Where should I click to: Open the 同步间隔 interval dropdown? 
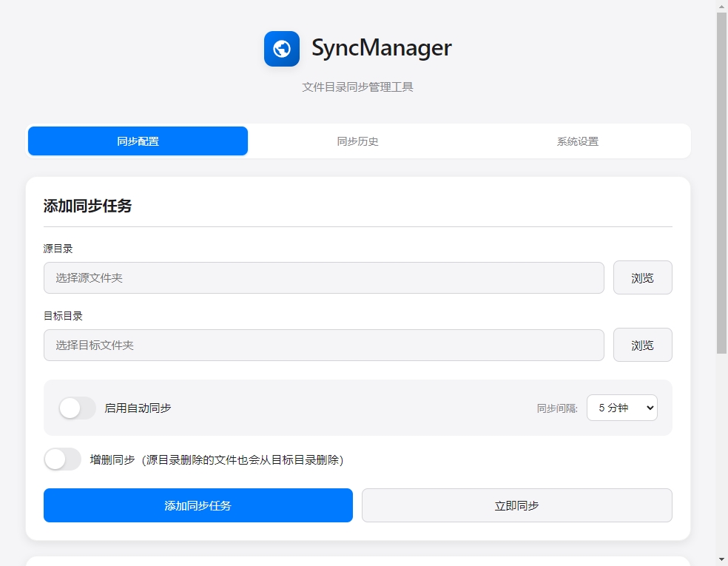[621, 408]
